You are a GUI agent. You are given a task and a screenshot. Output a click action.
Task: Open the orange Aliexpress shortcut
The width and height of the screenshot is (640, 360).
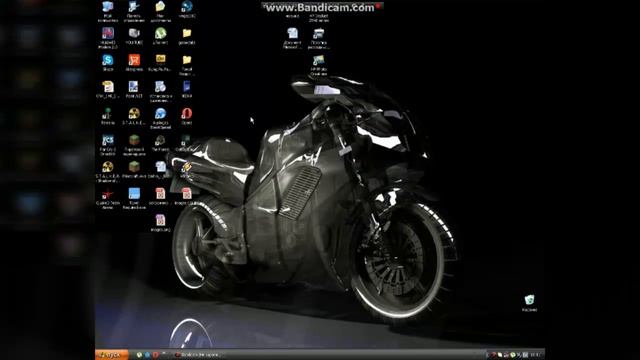pyautogui.click(x=134, y=63)
